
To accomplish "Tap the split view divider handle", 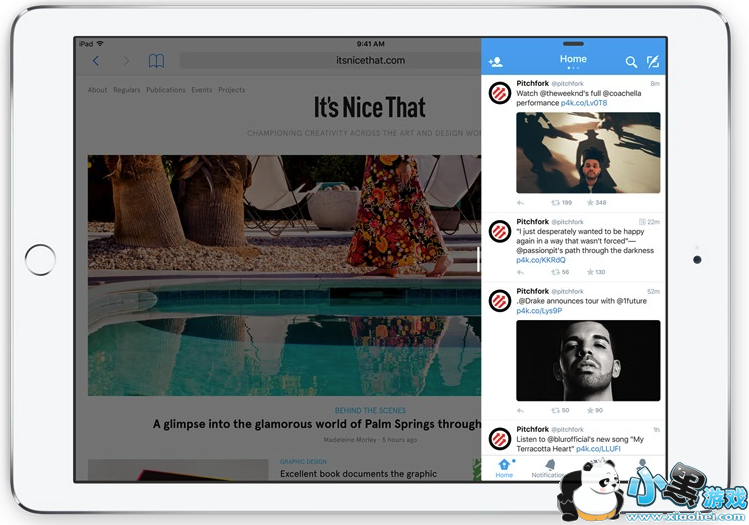I will [478, 259].
